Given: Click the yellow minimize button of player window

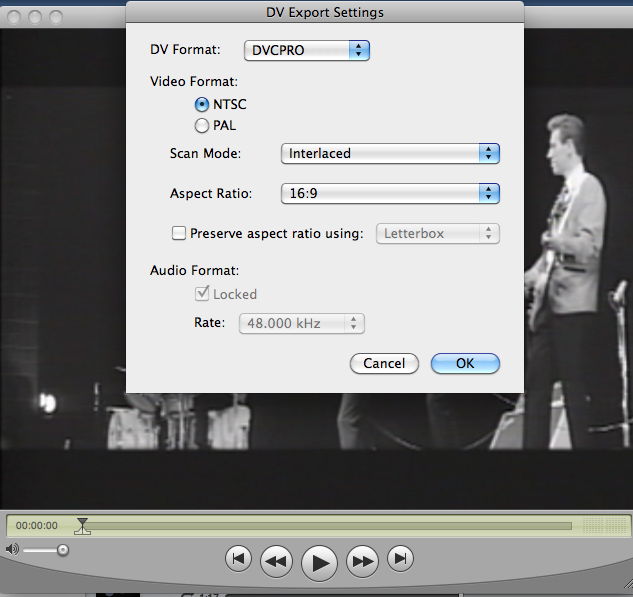Looking at the screenshot, I should pyautogui.click(x=35, y=17).
